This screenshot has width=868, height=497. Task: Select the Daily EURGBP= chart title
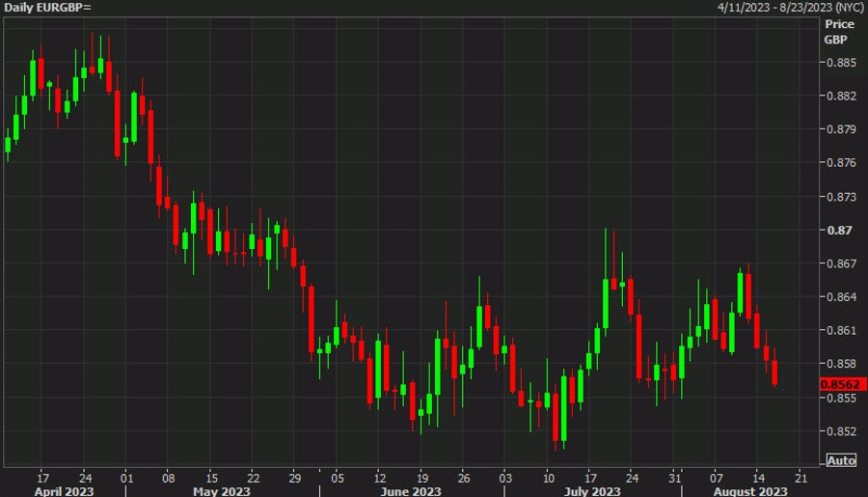(x=47, y=8)
